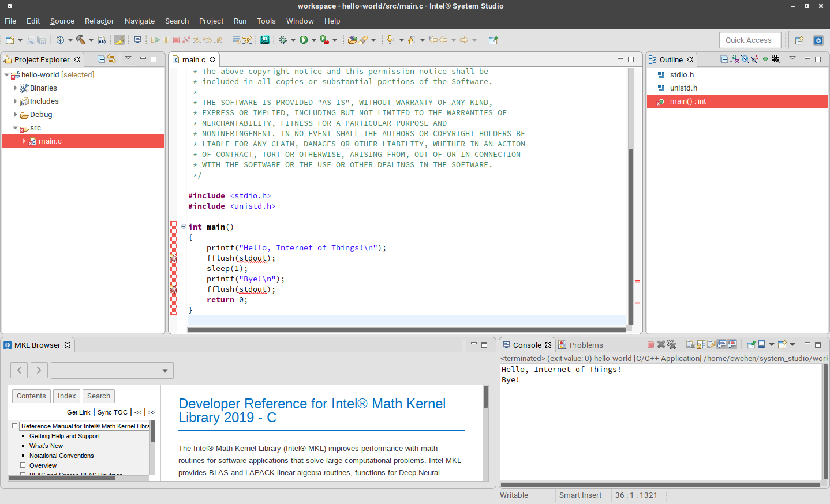Click the Index button in MKL Browser

pos(66,396)
